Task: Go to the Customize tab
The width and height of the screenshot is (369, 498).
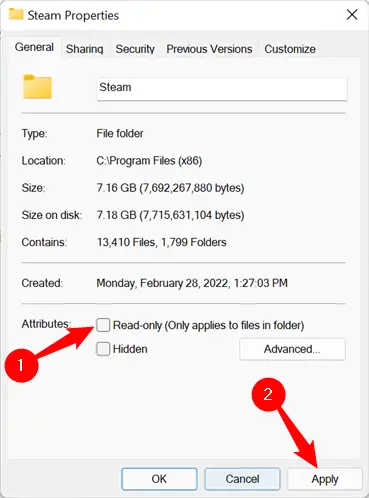Action: (x=290, y=49)
